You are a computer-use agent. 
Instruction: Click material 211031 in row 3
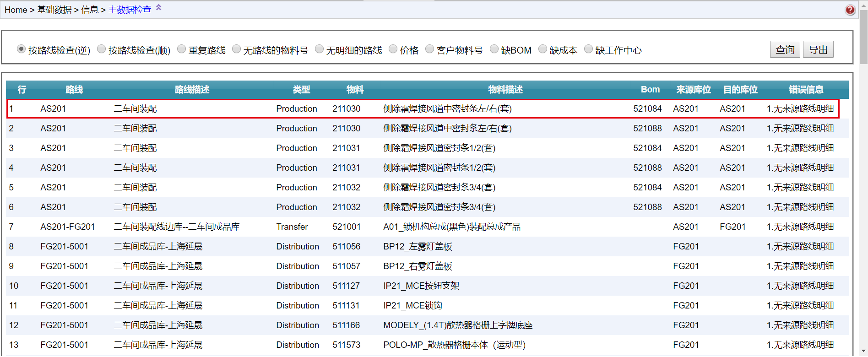pyautogui.click(x=346, y=148)
